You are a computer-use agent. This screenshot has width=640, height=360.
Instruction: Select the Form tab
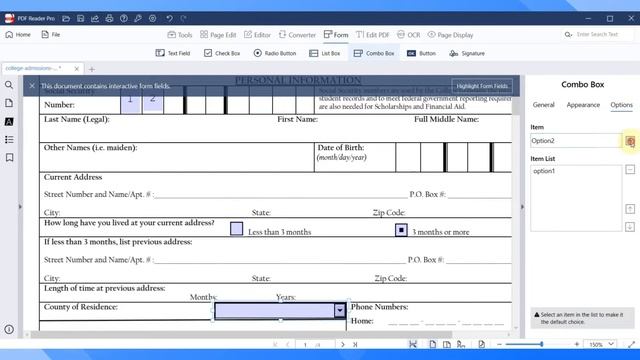click(x=336, y=35)
